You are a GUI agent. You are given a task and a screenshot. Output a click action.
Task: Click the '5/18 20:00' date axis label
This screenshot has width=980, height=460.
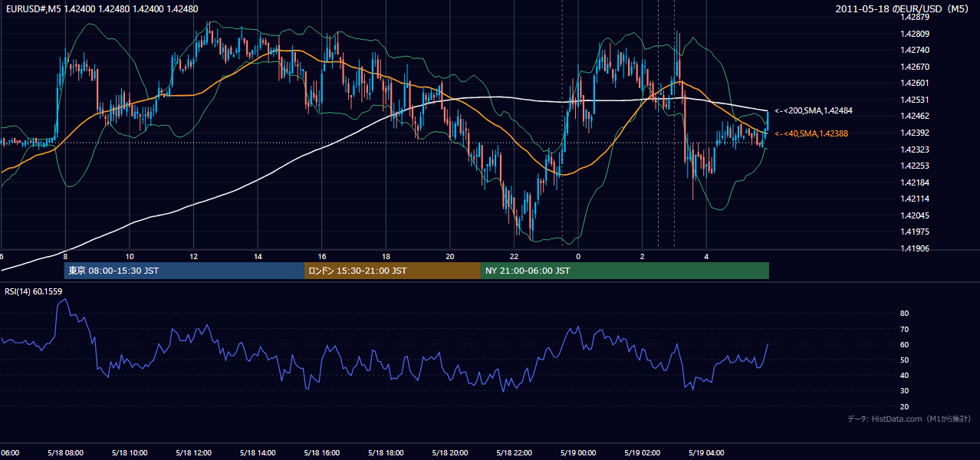(x=450, y=453)
